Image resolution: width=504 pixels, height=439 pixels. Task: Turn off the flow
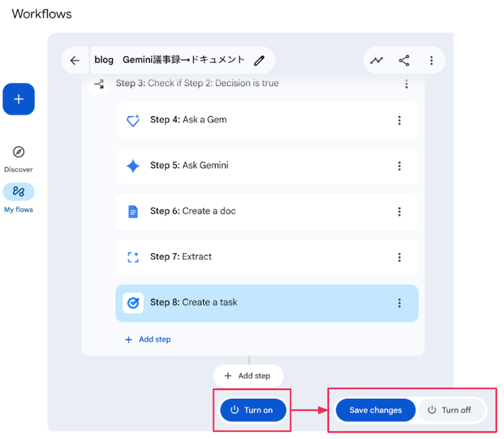click(x=451, y=410)
